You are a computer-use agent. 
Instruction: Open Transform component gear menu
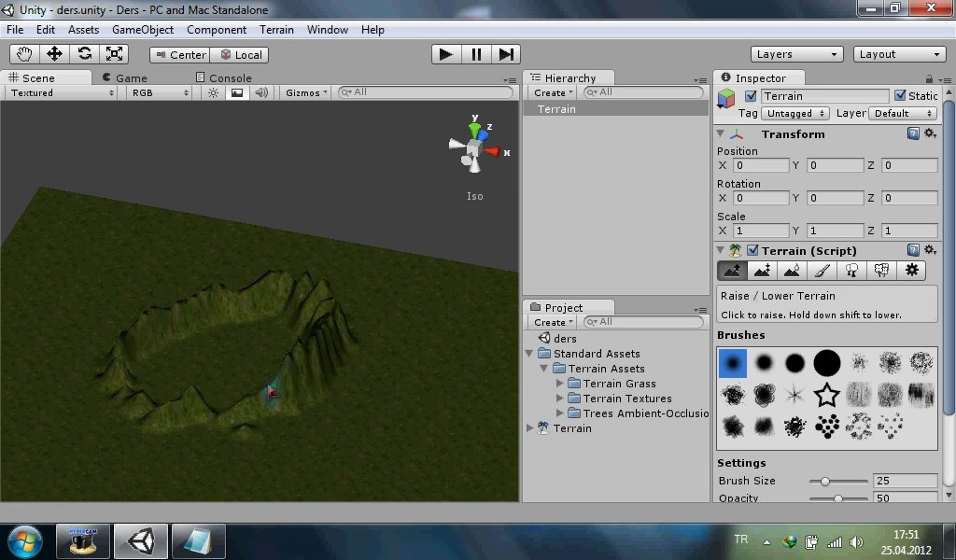(x=930, y=133)
